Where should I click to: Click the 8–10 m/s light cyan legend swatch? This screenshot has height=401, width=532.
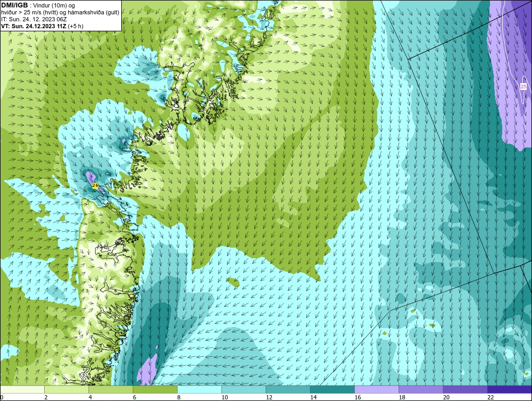point(199,389)
